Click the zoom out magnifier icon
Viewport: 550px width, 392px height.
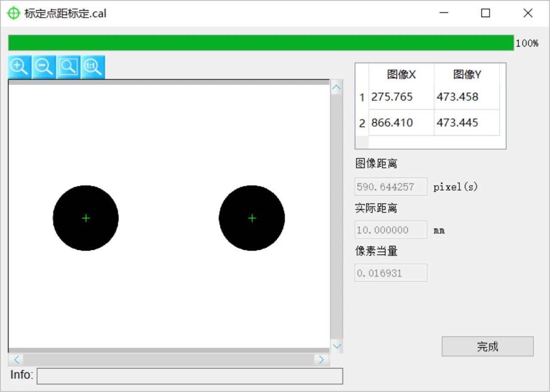pyautogui.click(x=44, y=67)
